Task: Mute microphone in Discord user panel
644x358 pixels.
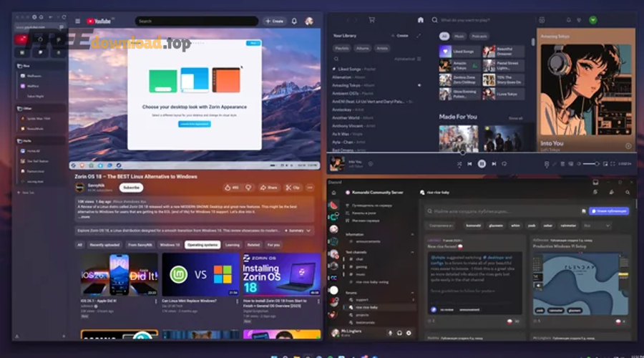Action: [391, 333]
